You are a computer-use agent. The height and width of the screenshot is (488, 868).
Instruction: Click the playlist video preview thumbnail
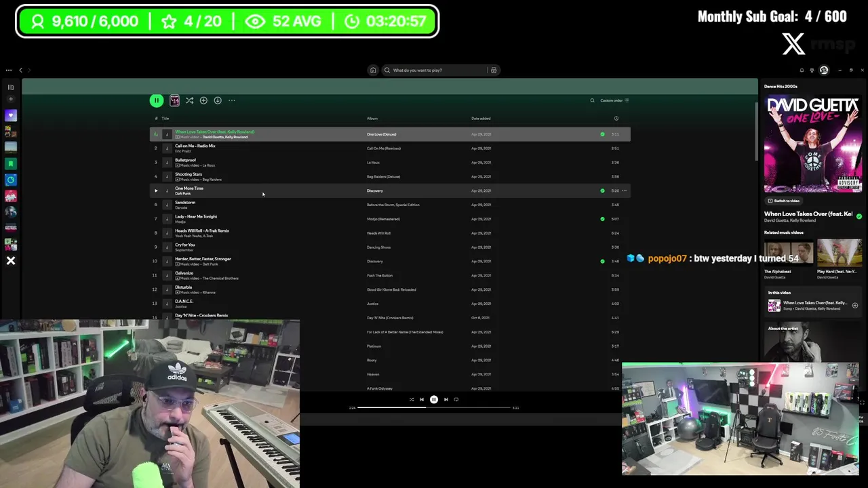(174, 100)
